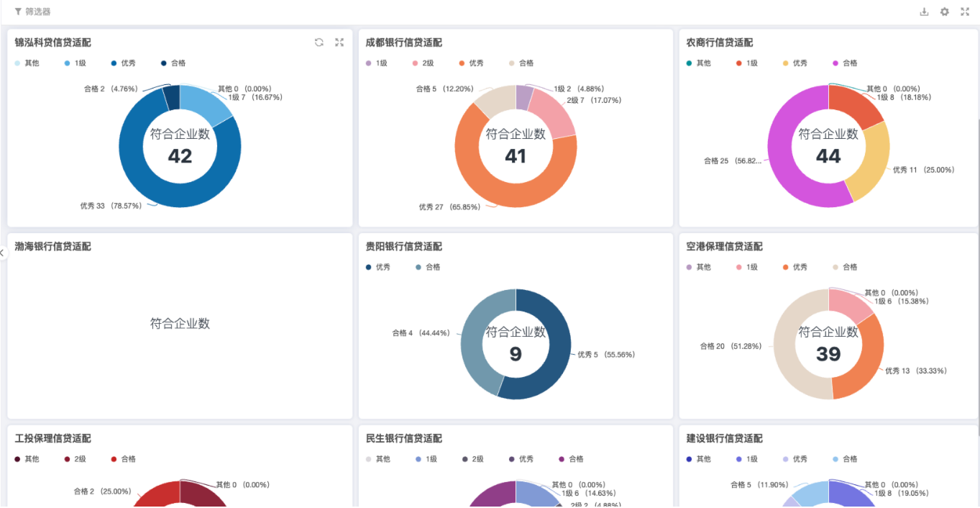
Task: Toggle 1级 legend in 农商行信贷适配 chart
Action: tap(746, 63)
